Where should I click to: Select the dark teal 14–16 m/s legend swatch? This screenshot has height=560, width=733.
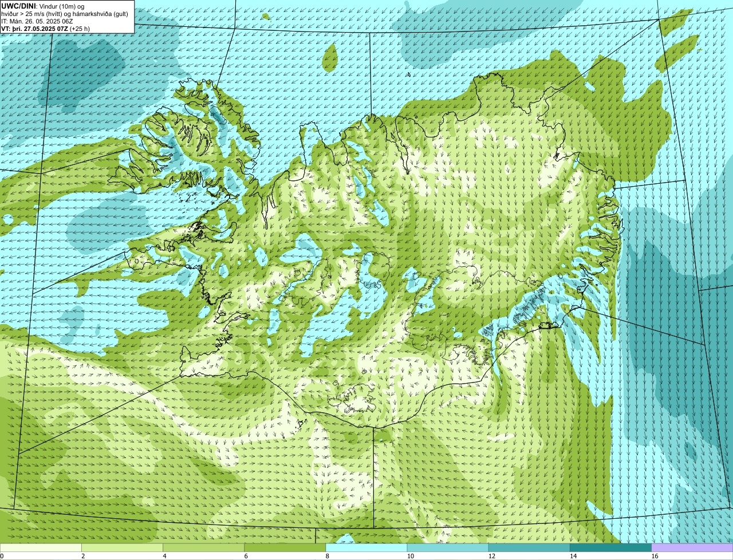[610, 547]
